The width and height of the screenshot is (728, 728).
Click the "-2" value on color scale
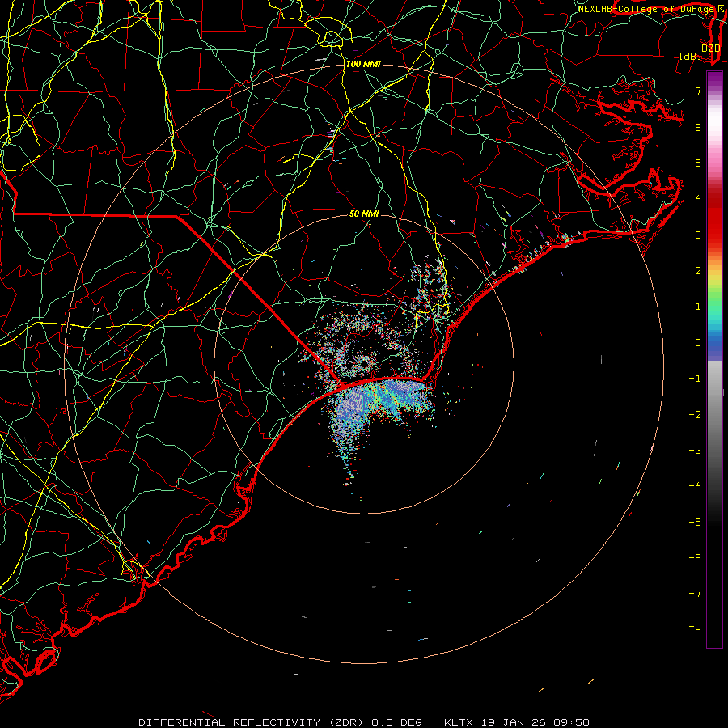tap(695, 415)
